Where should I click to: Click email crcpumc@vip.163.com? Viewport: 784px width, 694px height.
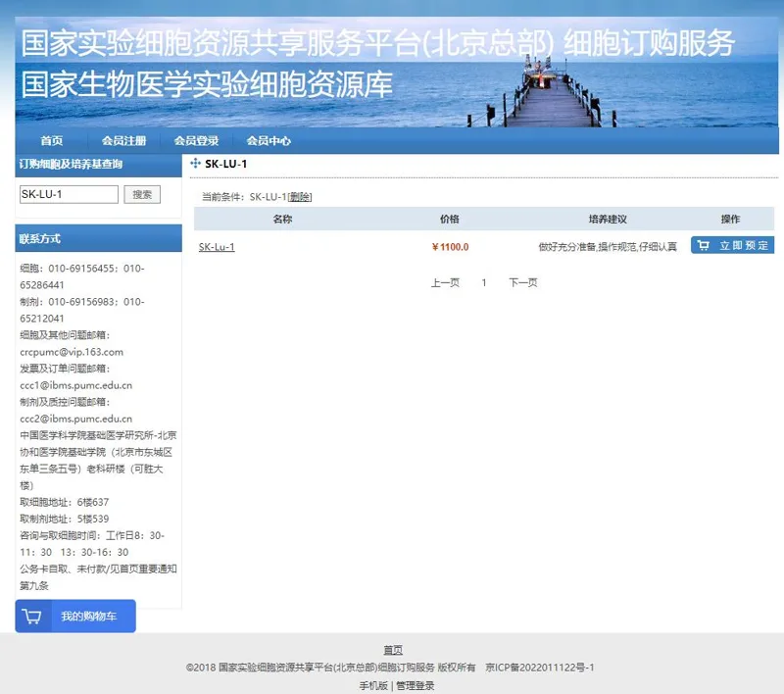72,352
